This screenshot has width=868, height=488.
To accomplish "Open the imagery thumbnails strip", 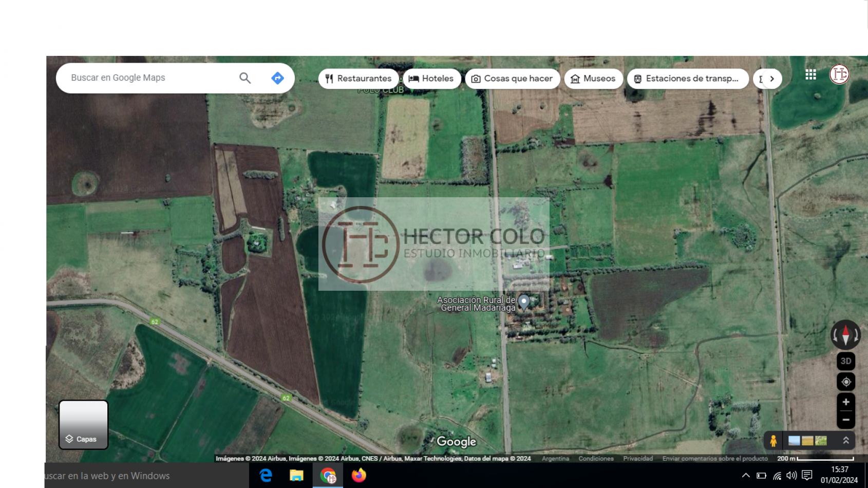I will point(807,441).
